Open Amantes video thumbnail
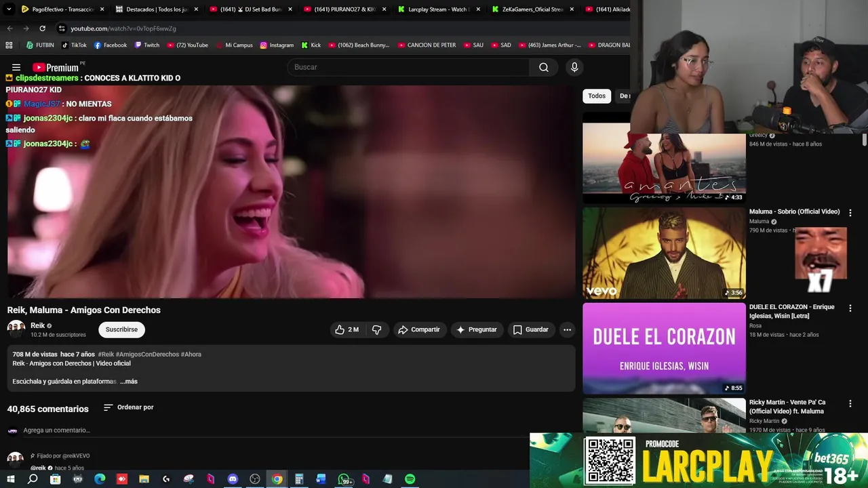 pyautogui.click(x=664, y=163)
